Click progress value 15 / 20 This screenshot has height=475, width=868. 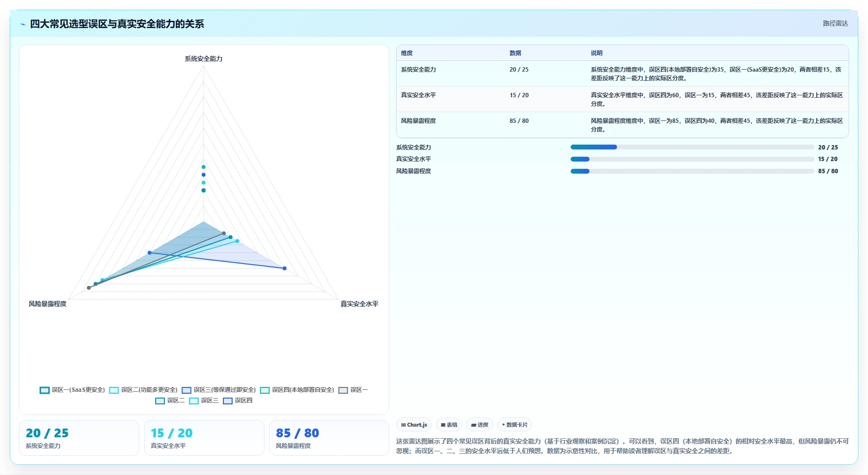click(x=828, y=159)
